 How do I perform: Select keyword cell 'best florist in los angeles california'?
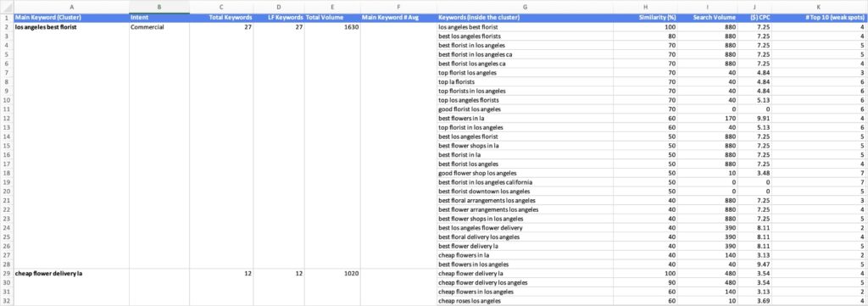[524, 182]
